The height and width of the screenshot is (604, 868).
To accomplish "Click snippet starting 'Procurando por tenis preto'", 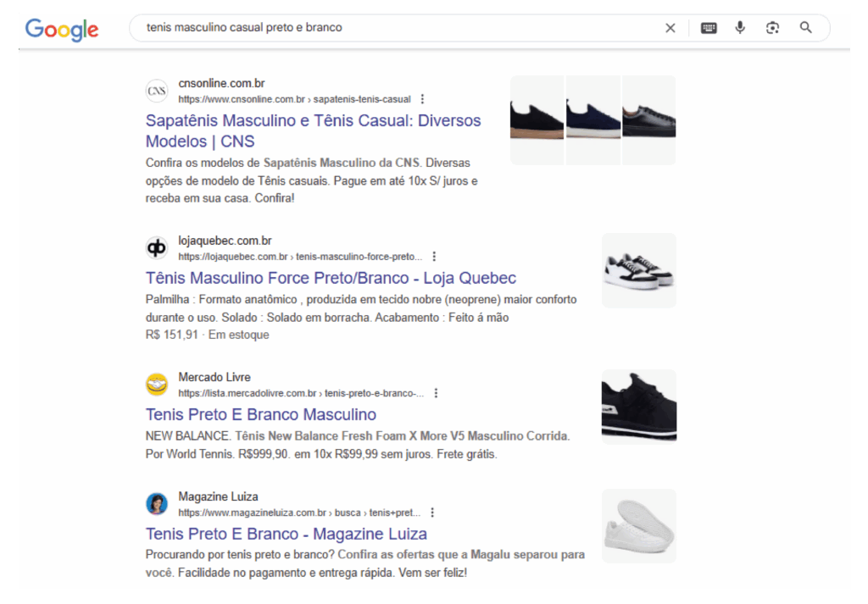I will [364, 563].
